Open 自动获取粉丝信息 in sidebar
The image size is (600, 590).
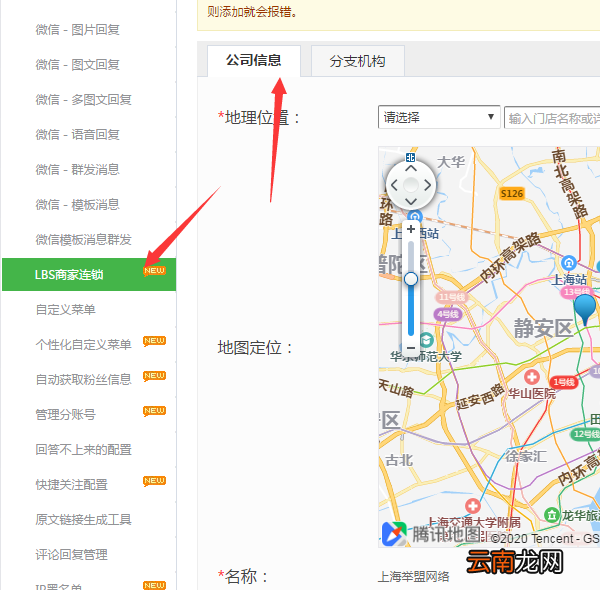tap(83, 380)
